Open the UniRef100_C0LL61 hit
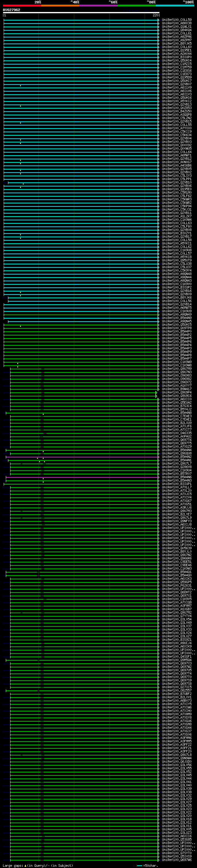Viewport: 197px width, 868px height. point(177,33)
